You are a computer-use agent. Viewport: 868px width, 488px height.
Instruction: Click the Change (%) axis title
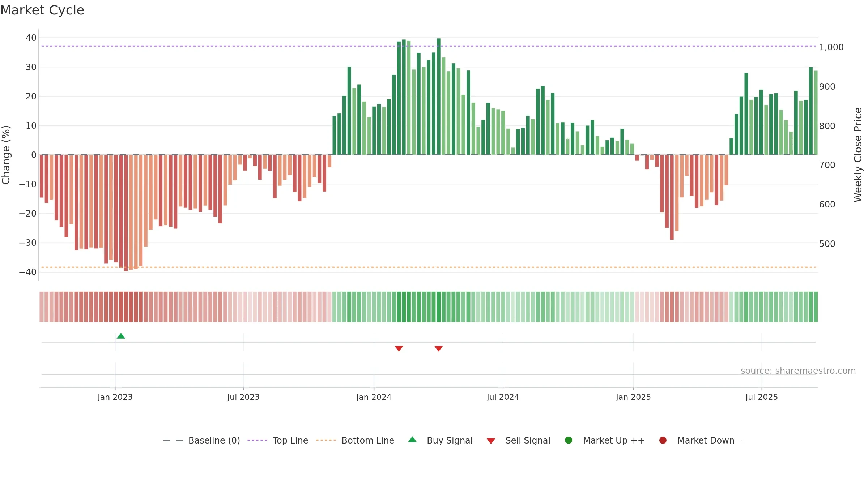click(x=6, y=155)
